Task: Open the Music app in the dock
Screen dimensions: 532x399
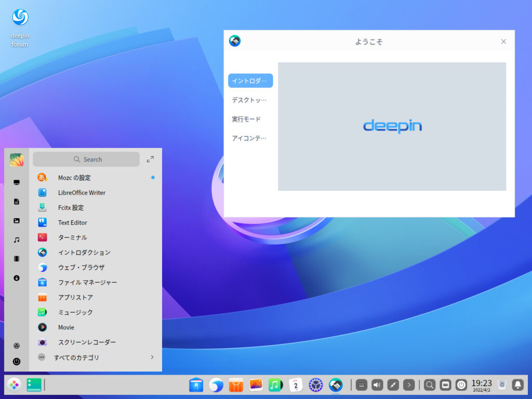Action: [275, 385]
